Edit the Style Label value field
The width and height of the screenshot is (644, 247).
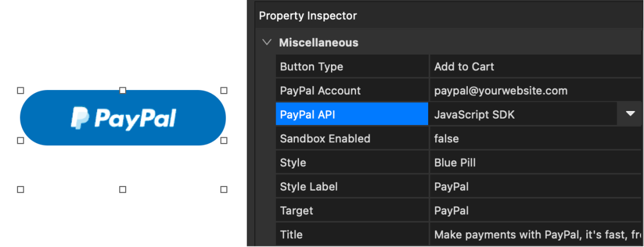535,187
